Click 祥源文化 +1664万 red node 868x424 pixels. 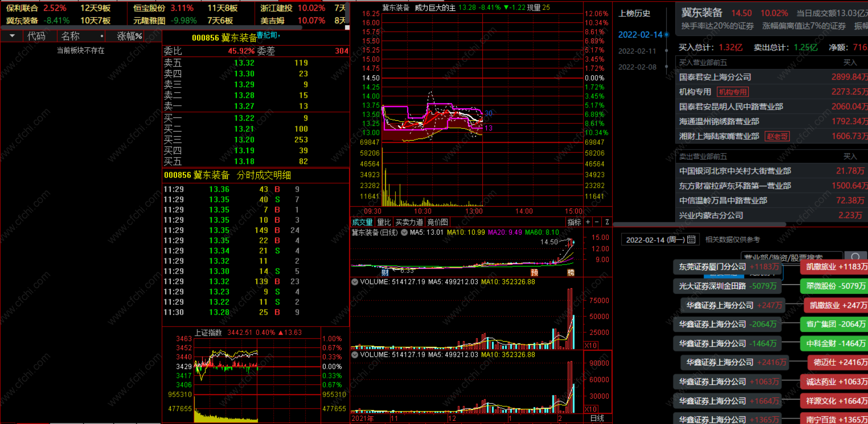point(835,401)
